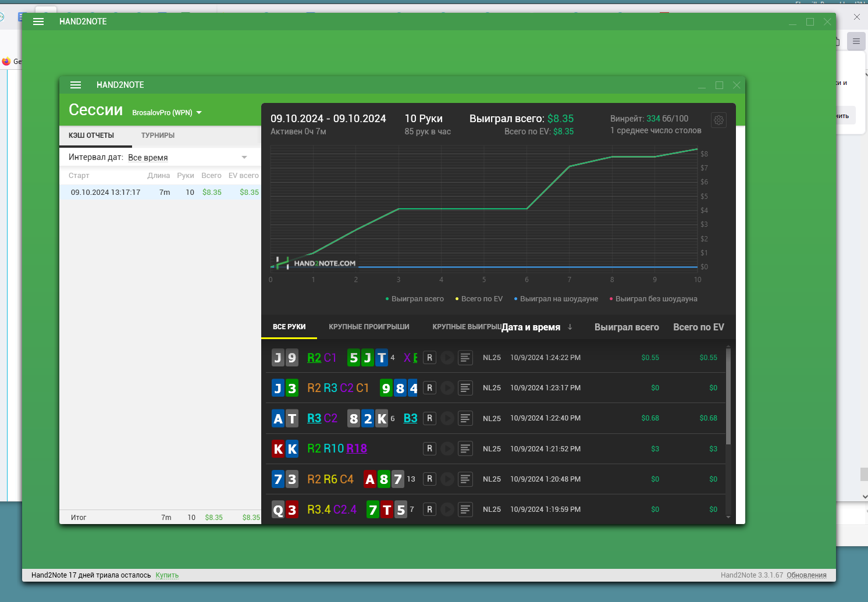Play replay for the J3 hand

click(x=447, y=388)
